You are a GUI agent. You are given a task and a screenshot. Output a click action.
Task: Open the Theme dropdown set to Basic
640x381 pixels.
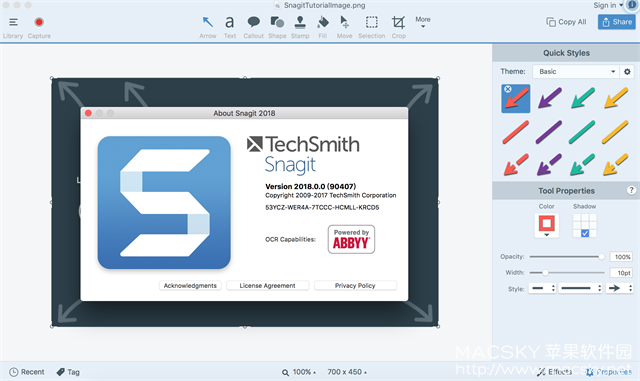click(576, 71)
